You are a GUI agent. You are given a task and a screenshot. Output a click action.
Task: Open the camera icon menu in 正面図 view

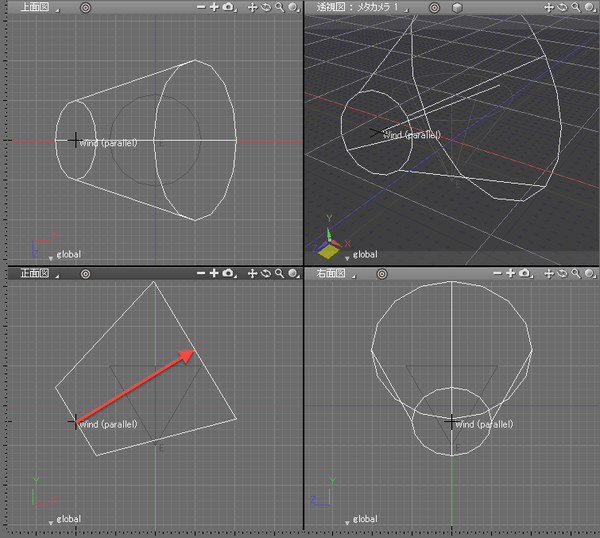(x=229, y=273)
